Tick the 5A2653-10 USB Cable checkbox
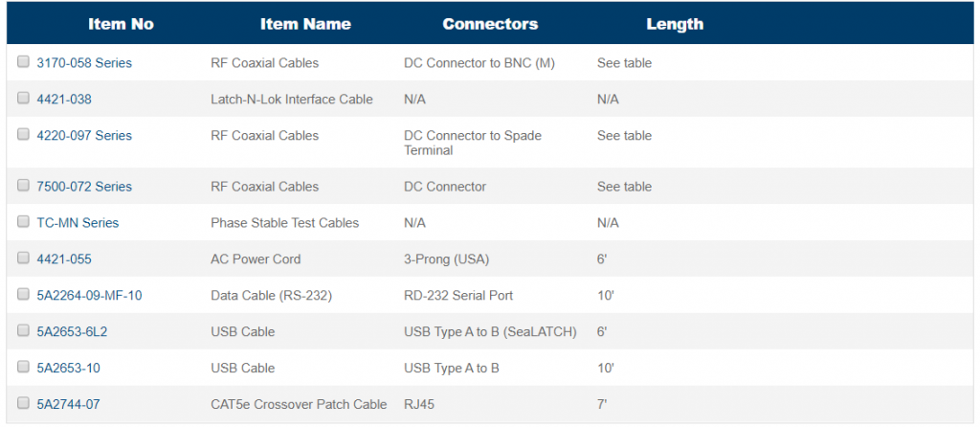 [23, 367]
